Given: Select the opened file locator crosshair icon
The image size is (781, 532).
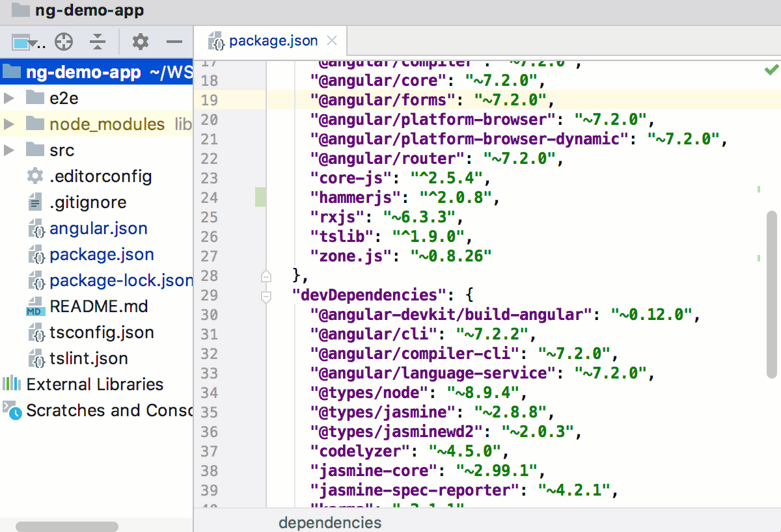Looking at the screenshot, I should [63, 41].
